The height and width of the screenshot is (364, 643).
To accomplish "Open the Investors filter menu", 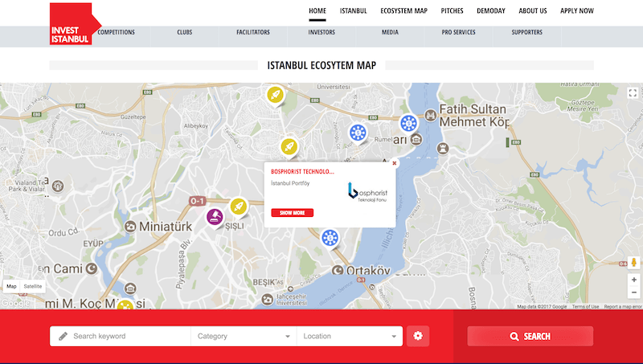I will [x=321, y=33].
